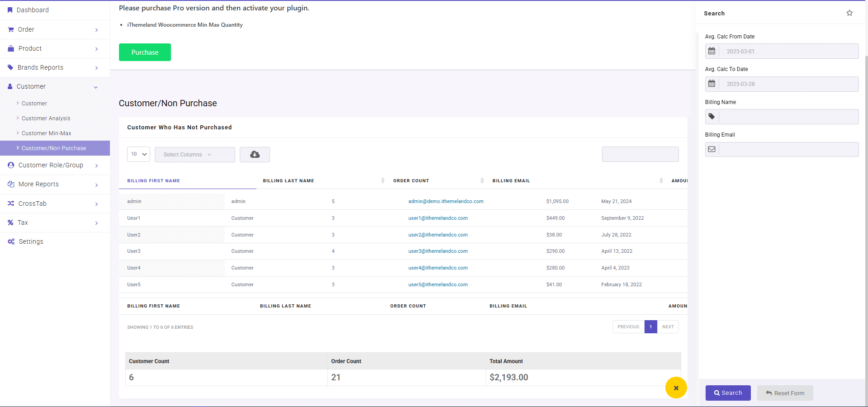The height and width of the screenshot is (407, 868).
Task: Expand the Brands Reports chevron
Action: click(x=96, y=68)
